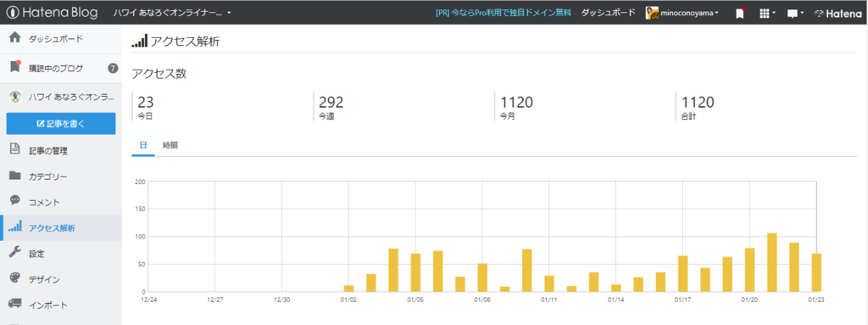Go to ダッシュボード in top bar
868x325 pixels.
coord(608,12)
